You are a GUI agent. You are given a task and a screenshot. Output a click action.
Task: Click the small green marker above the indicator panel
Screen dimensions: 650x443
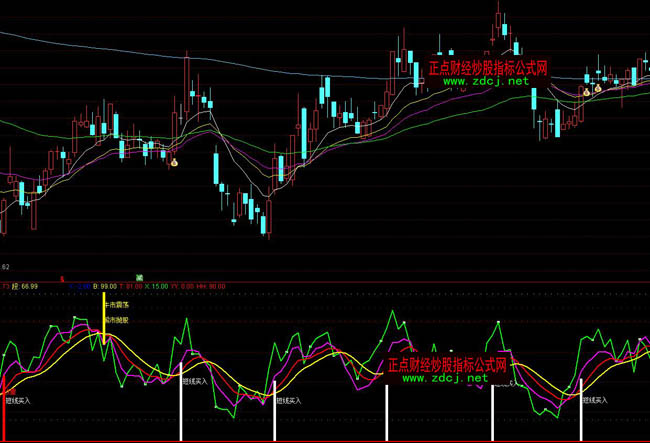point(140,276)
